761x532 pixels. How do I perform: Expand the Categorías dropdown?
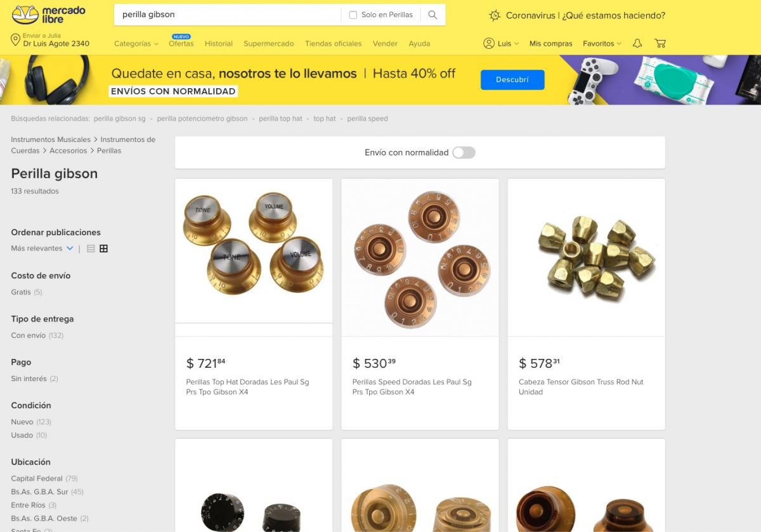(x=136, y=44)
